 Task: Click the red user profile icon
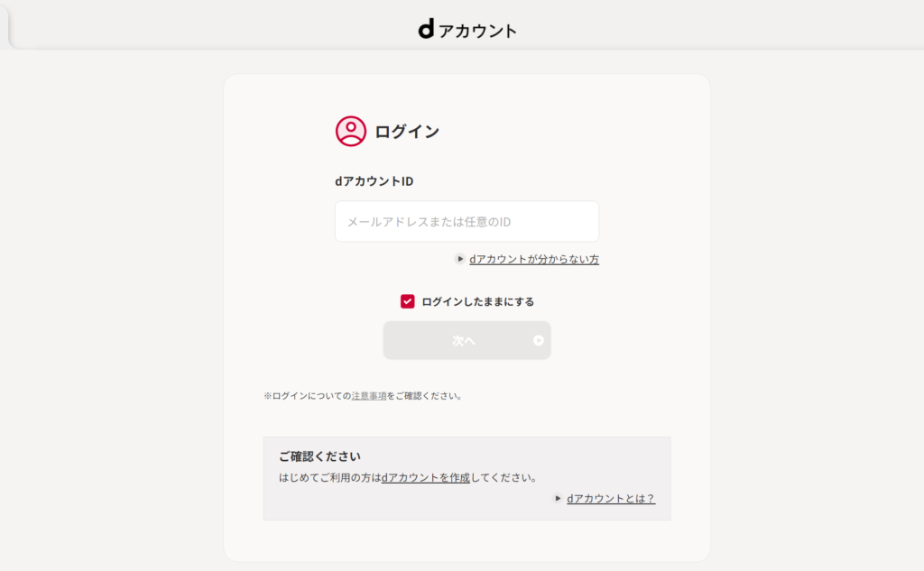351,132
